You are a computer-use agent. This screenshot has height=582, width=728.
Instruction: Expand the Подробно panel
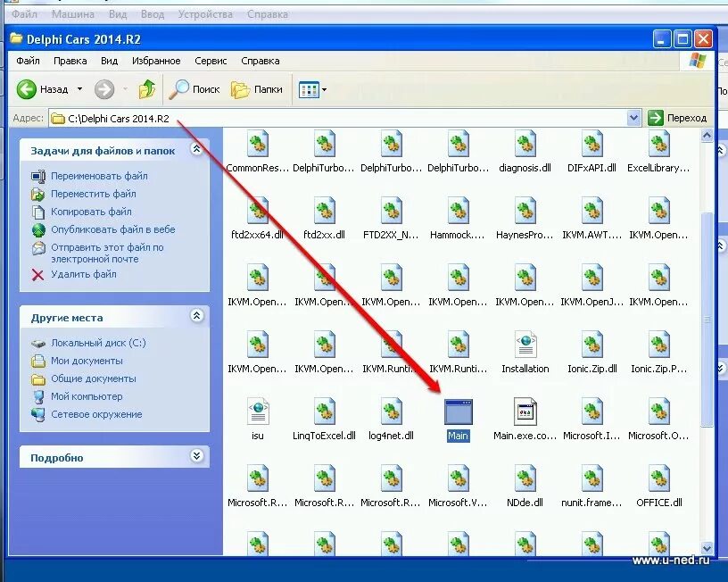pyautogui.click(x=196, y=455)
